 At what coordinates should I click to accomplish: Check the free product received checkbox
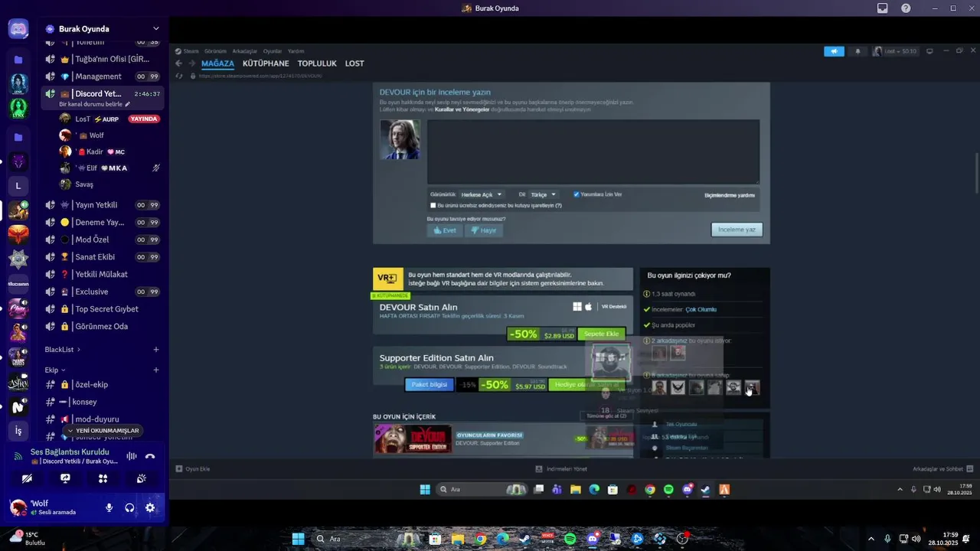pos(433,205)
